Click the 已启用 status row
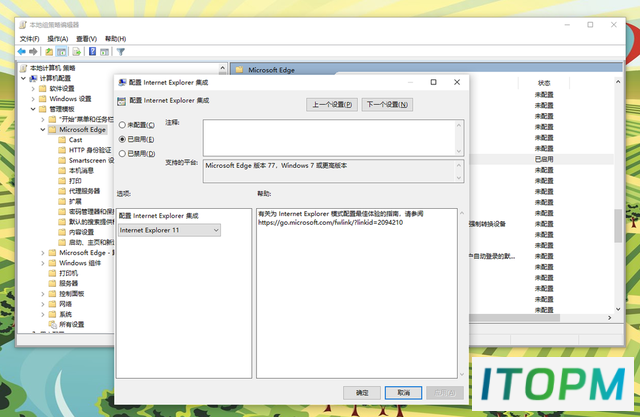 (x=544, y=159)
